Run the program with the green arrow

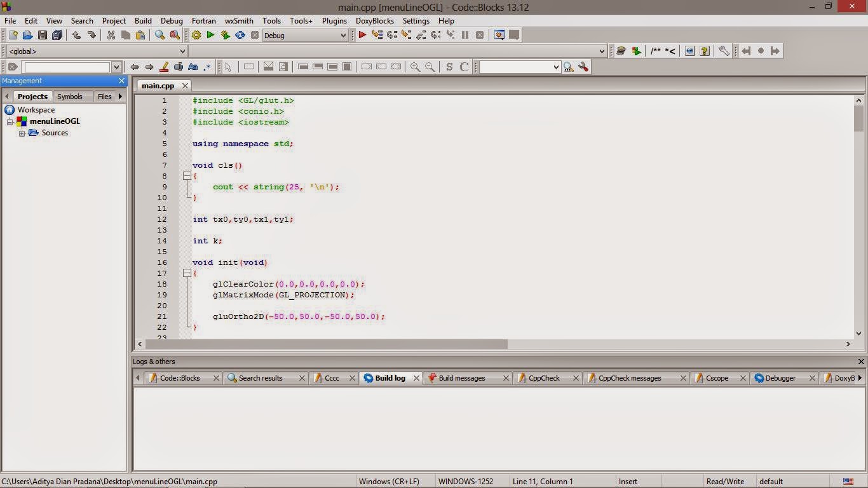pos(210,36)
